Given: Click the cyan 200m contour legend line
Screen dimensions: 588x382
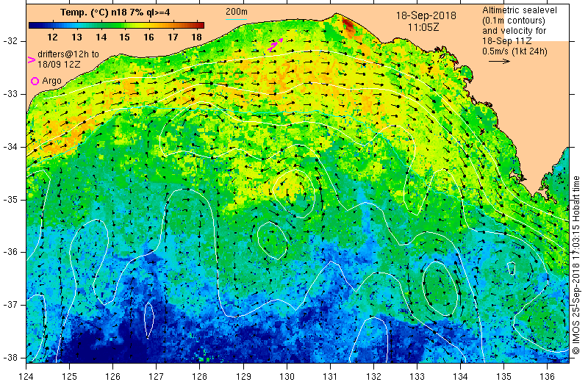Looking at the screenshot, I should click(x=236, y=19).
